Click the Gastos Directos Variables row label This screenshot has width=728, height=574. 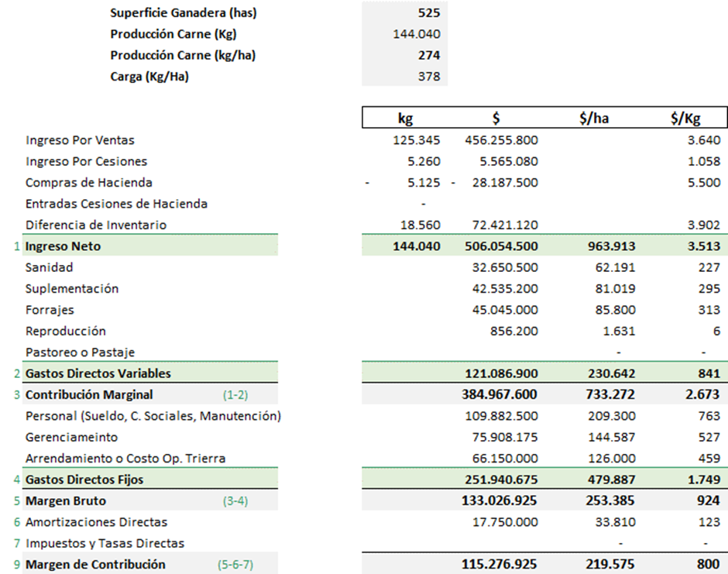pos(98,373)
